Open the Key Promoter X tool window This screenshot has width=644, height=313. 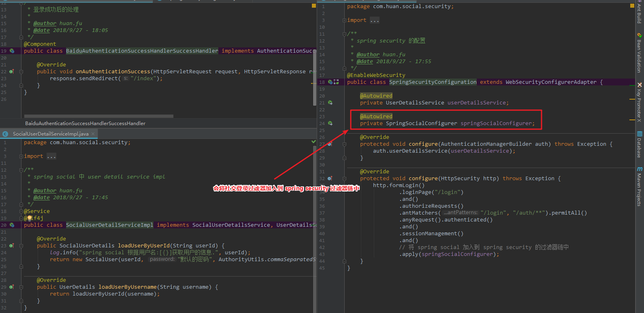(x=640, y=102)
